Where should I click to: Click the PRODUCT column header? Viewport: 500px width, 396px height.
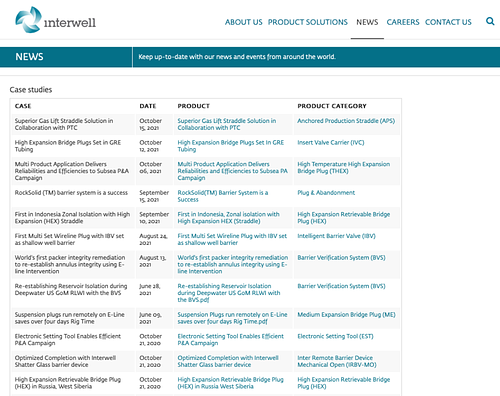point(193,106)
